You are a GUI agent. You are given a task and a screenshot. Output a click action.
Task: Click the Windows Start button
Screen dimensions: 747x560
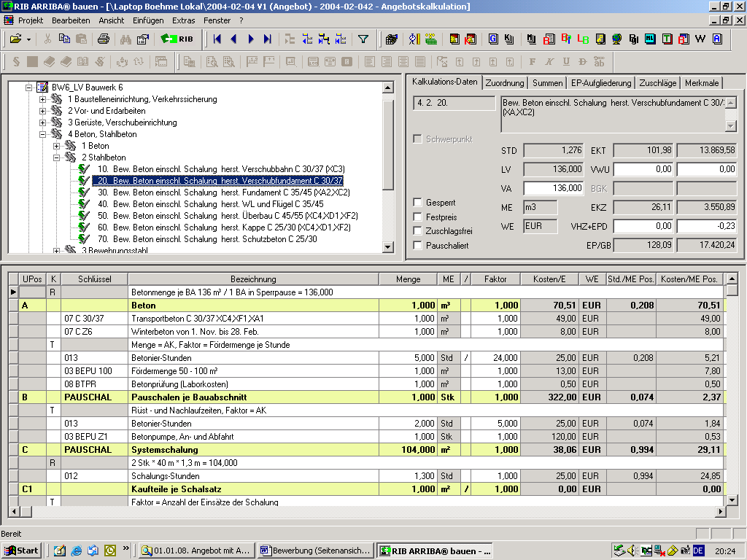(22, 550)
